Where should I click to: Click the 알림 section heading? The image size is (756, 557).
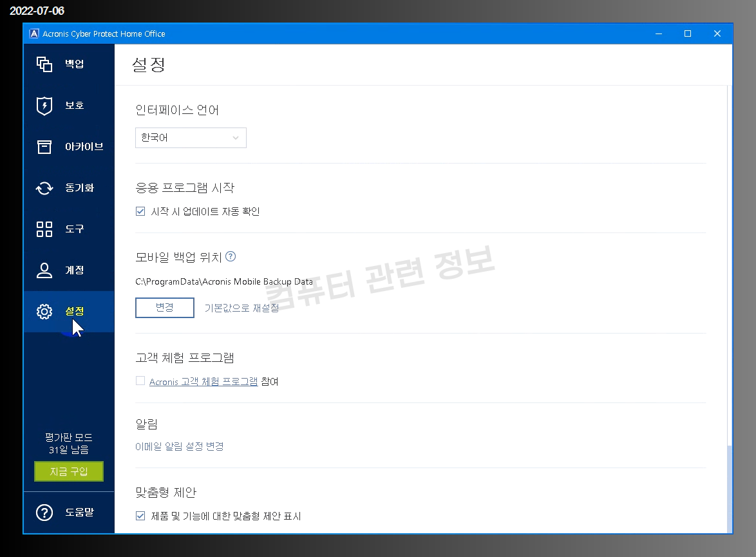click(x=147, y=424)
